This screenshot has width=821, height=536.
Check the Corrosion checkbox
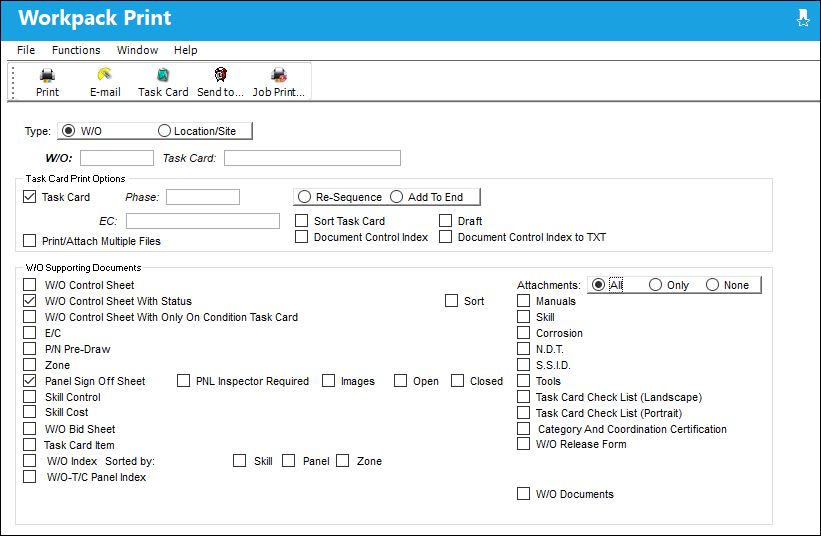(x=524, y=333)
